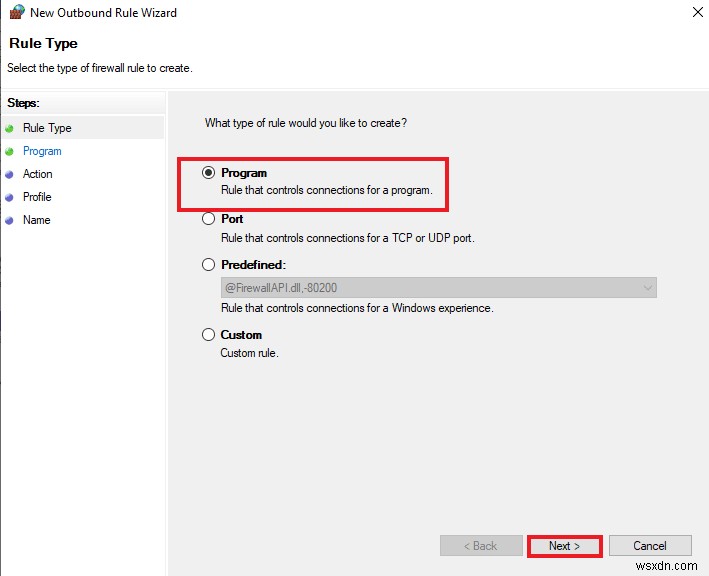
Task: Select the Profile step in sidebar
Action: point(37,197)
